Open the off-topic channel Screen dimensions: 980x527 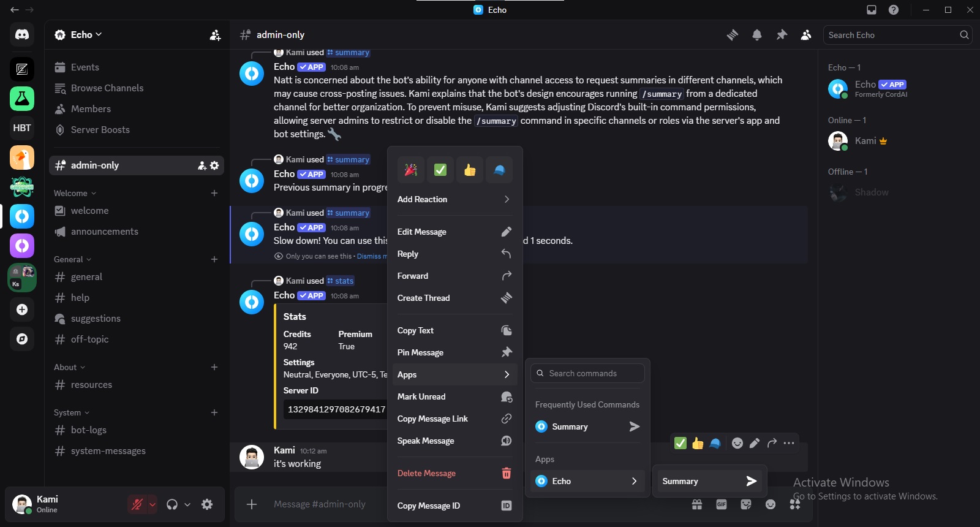pyautogui.click(x=89, y=339)
